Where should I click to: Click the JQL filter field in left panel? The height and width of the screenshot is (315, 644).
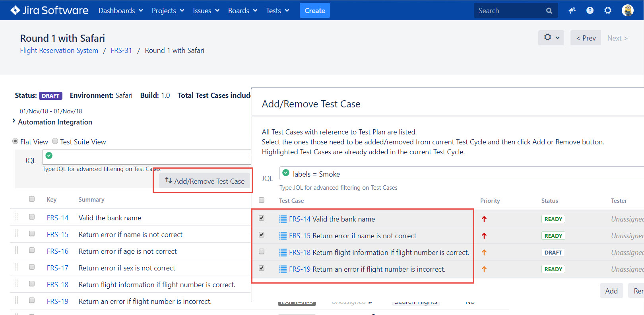pyautogui.click(x=147, y=157)
